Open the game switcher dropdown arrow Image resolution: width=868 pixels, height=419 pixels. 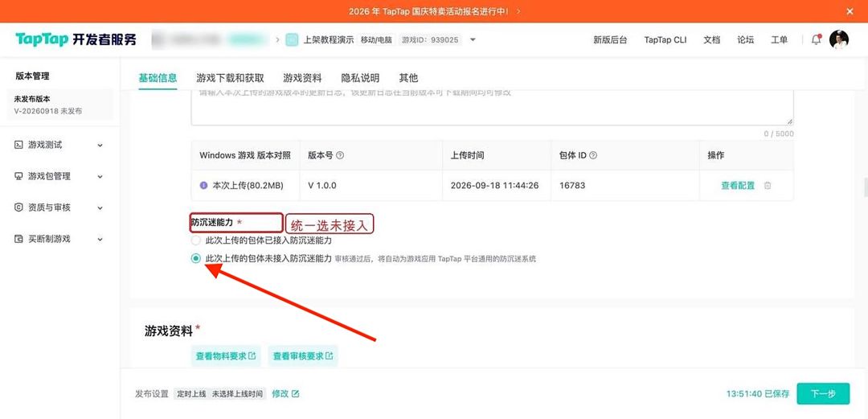(473, 40)
